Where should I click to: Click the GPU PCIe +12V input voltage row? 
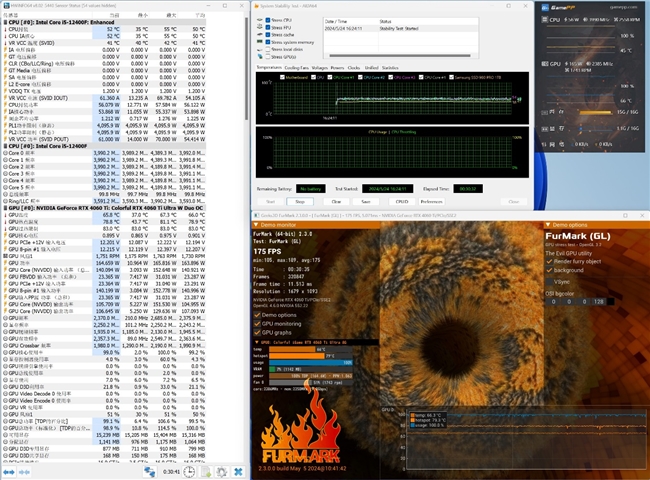tap(104, 242)
